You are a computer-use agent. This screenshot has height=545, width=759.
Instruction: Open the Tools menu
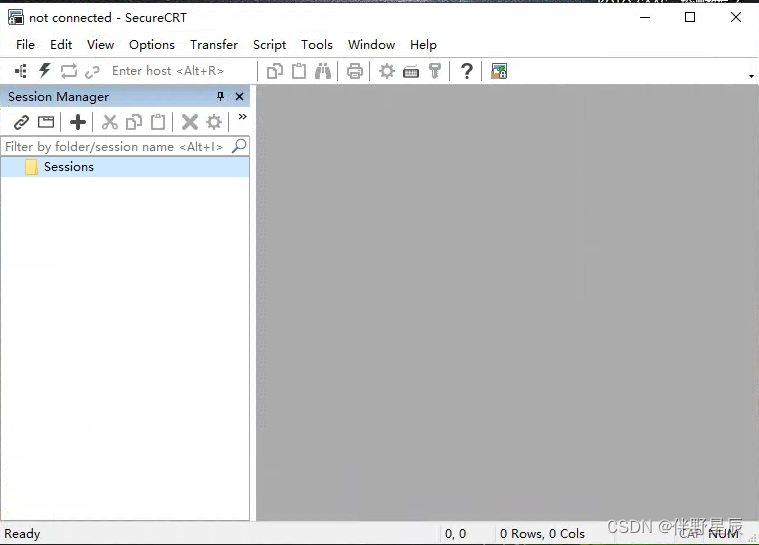(317, 45)
